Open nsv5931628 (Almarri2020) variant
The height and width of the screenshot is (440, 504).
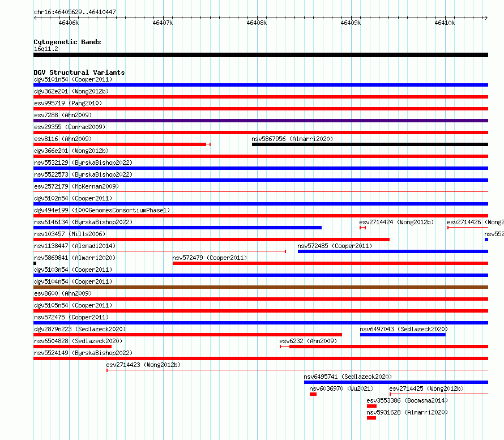click(407, 412)
